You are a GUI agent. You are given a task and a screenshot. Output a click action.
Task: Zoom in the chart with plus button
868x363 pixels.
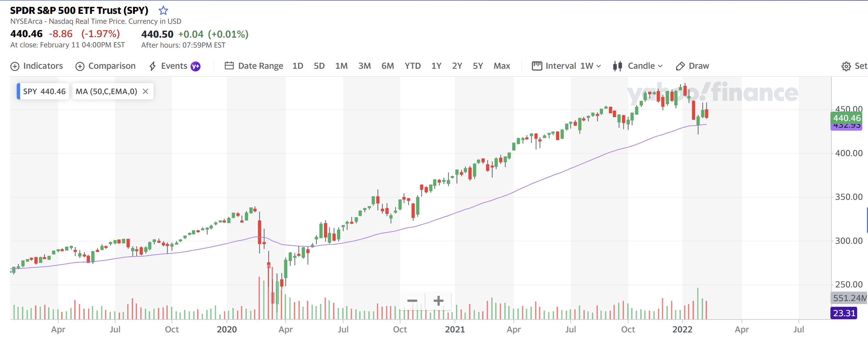[438, 301]
